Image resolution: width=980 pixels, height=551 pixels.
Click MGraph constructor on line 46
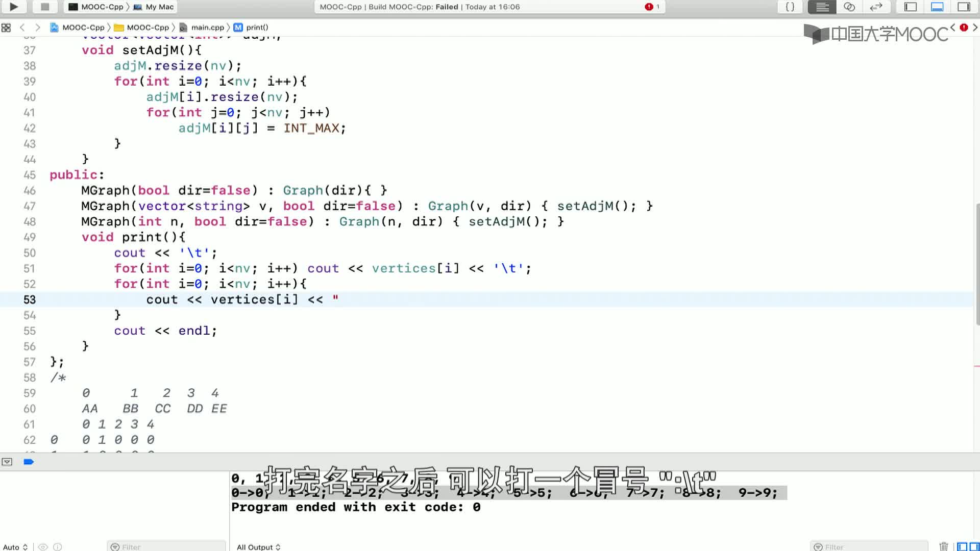click(105, 190)
